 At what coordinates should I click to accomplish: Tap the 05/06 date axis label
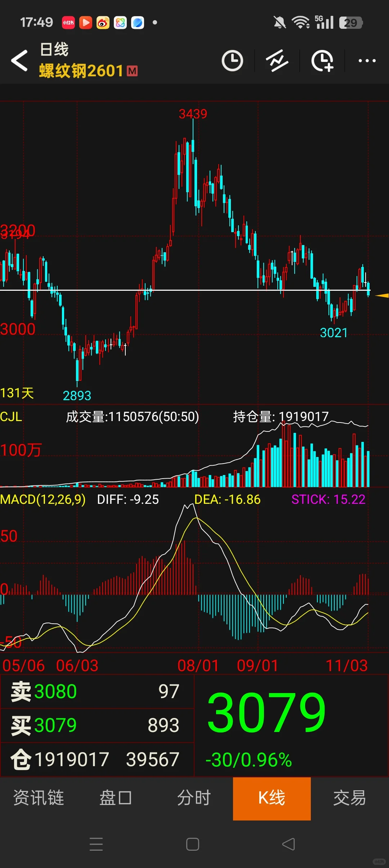click(x=23, y=666)
